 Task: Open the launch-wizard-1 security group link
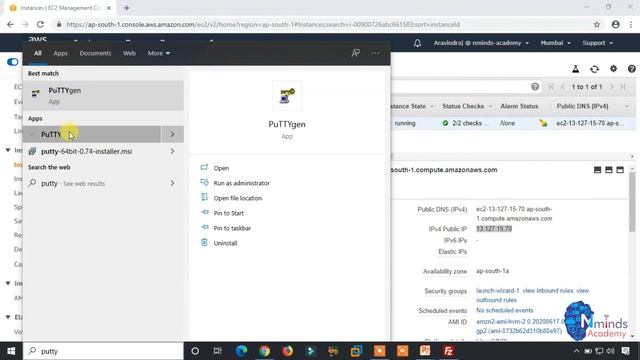coord(498,291)
